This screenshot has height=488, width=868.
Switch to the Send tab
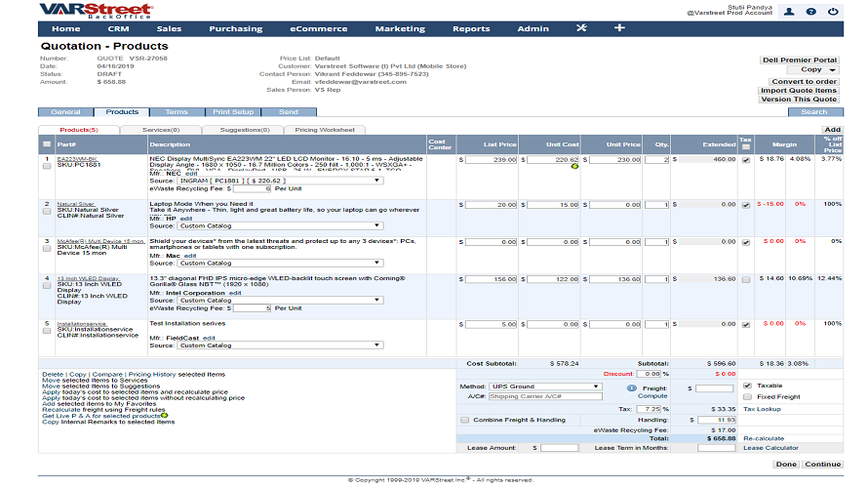click(x=289, y=112)
